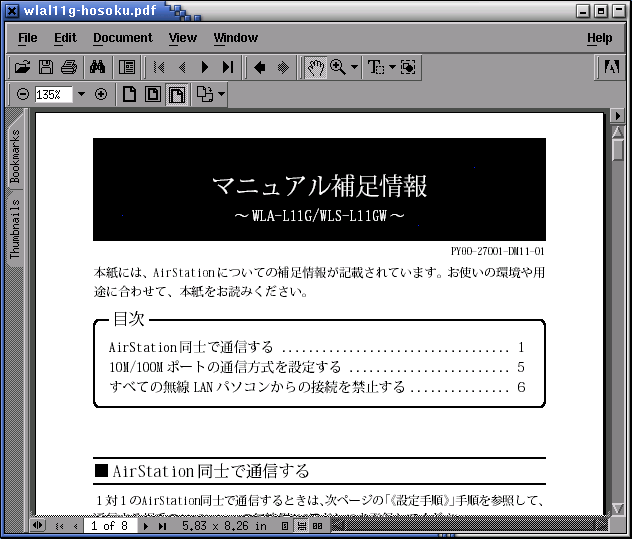Click the '1 of 8' page number field
The height and width of the screenshot is (539, 632).
[x=110, y=526]
